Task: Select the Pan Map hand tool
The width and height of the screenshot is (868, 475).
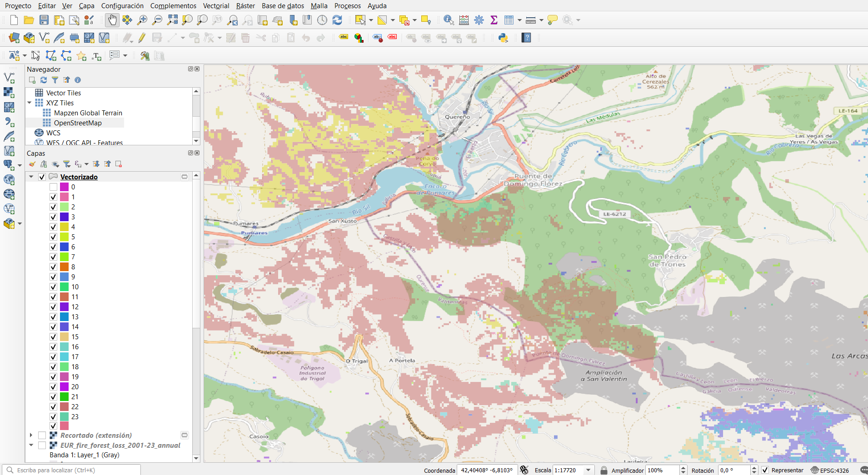Action: (x=112, y=20)
